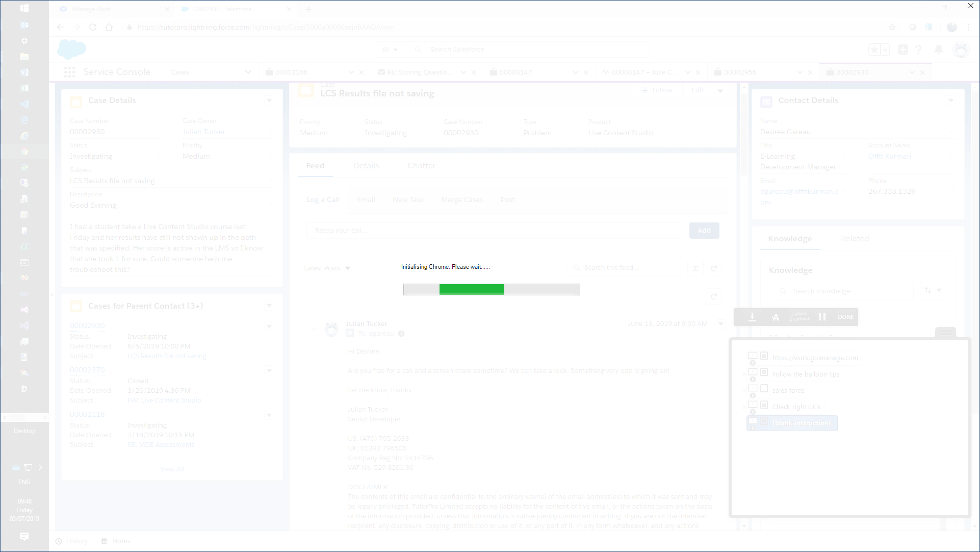Screen dimensions: 980x552
Task: Open Offit Kurman account link
Action: (889, 156)
